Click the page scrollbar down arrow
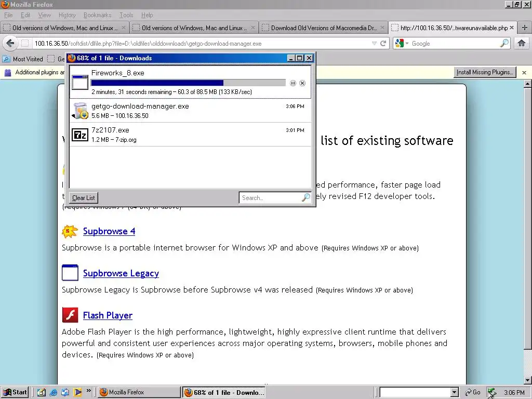This screenshot has height=399, width=532. point(527,380)
